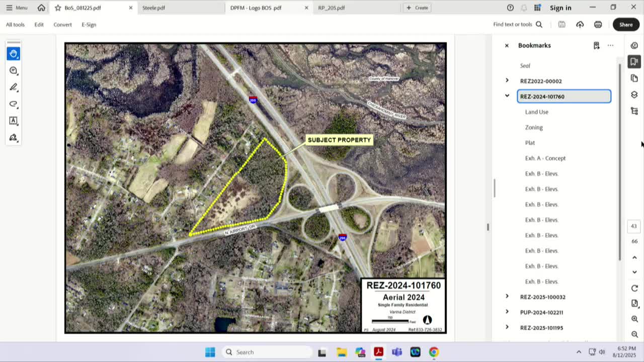
Task: Open the bookmark options icon in the panel header
Action: click(x=596, y=45)
